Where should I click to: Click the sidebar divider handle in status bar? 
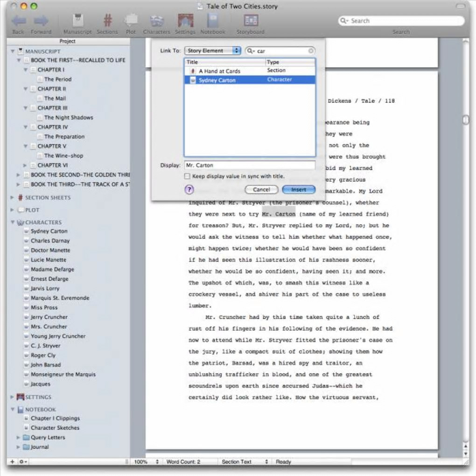(x=126, y=462)
